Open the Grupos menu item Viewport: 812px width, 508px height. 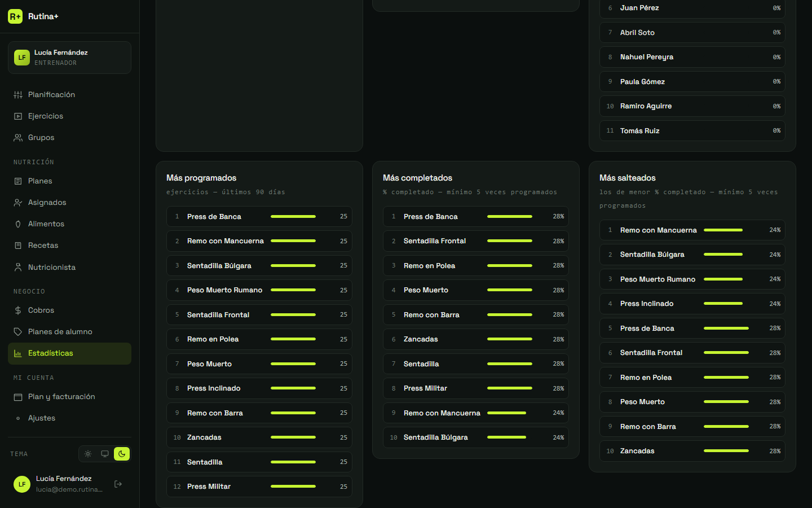(x=69, y=138)
